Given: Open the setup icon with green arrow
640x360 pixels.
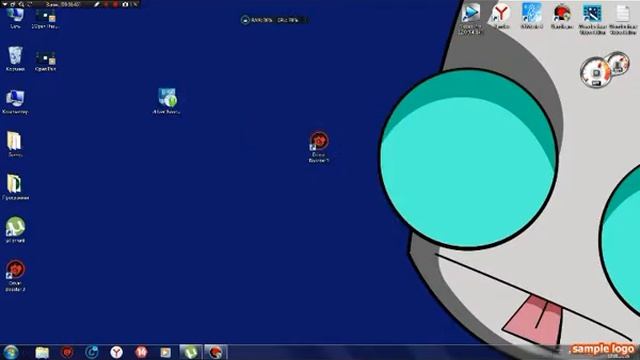Looking at the screenshot, I should pos(167,101).
